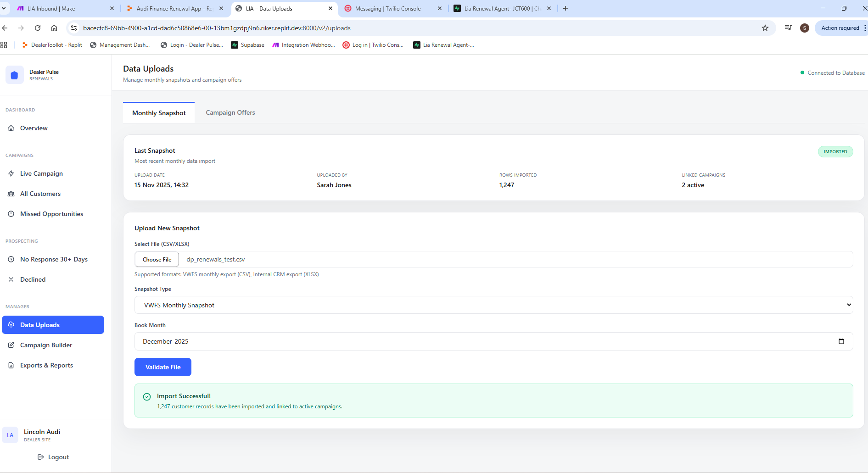Click the Connected to Database status
This screenshot has width=868, height=473.
pos(833,73)
